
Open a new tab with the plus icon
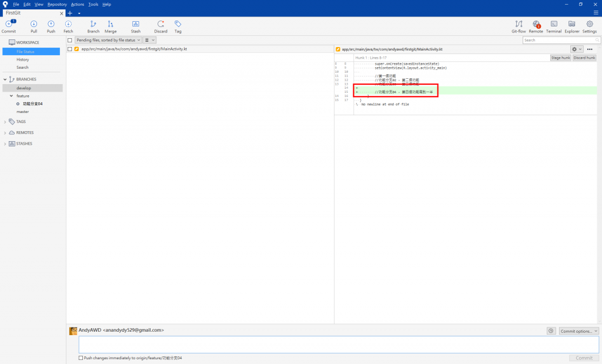70,13
